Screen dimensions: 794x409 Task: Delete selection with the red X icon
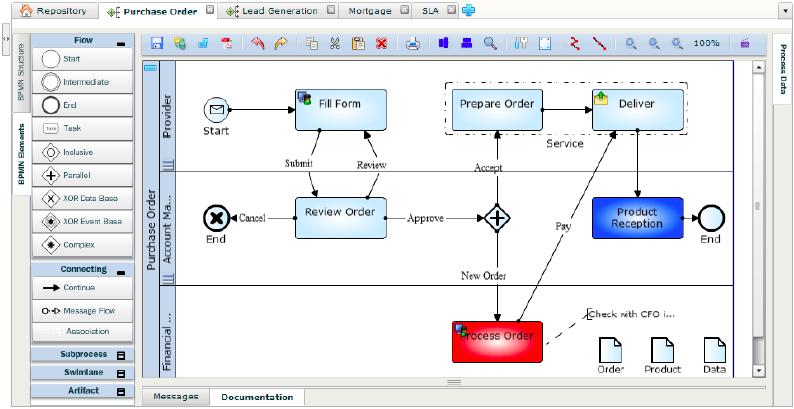tap(381, 44)
